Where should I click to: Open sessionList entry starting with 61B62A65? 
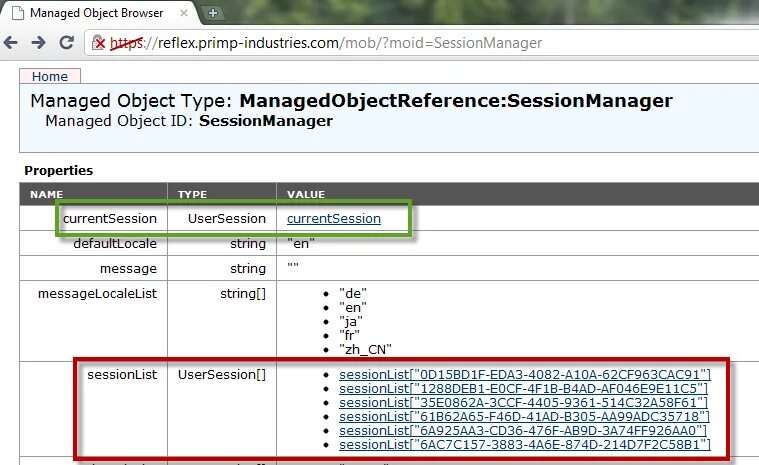coord(525,416)
